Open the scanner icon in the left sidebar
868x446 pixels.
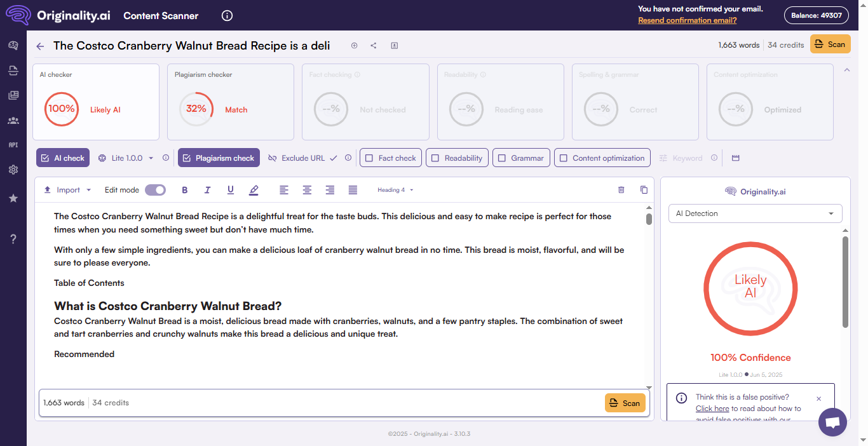pos(13,70)
